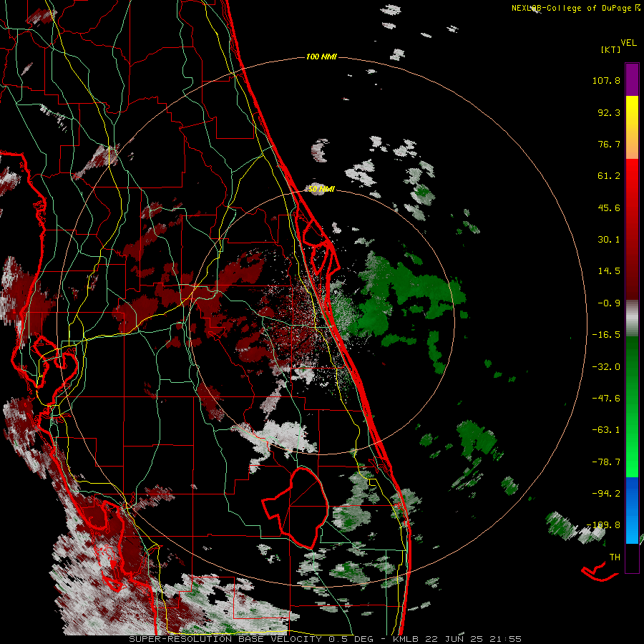
Task: Click the gray near-zero segment of color bar
Action: coord(632,318)
